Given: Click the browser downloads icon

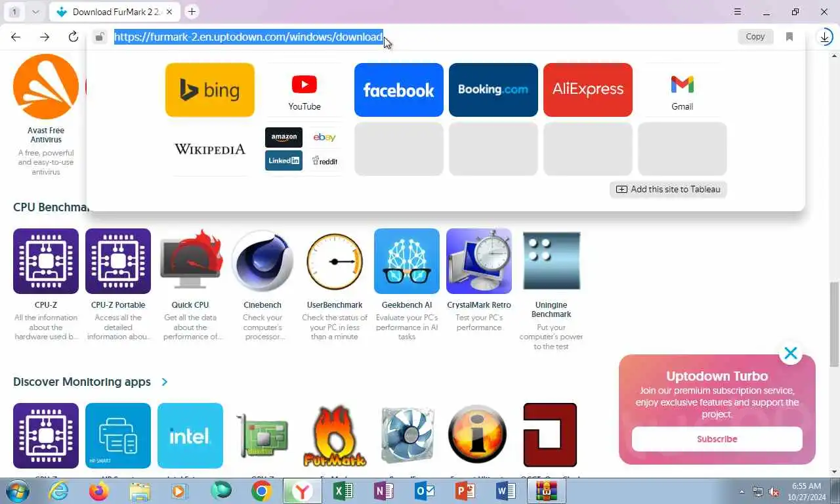Looking at the screenshot, I should click(825, 37).
